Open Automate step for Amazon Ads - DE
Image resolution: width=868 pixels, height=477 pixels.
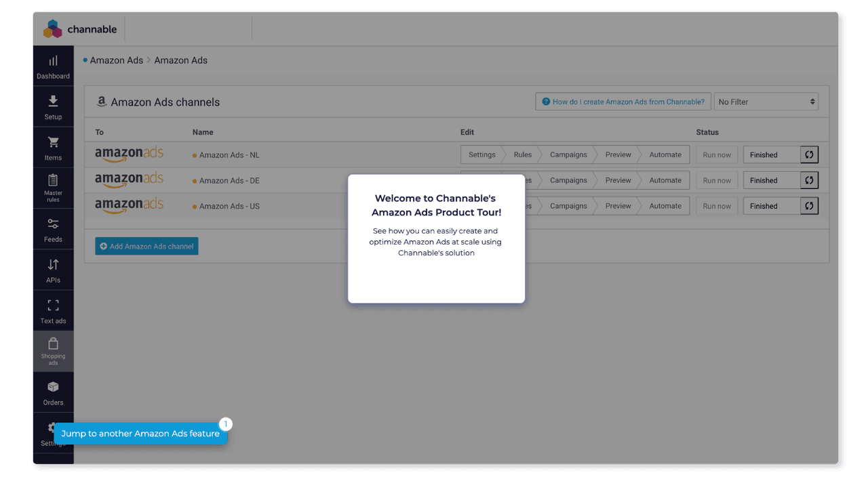pyautogui.click(x=665, y=180)
